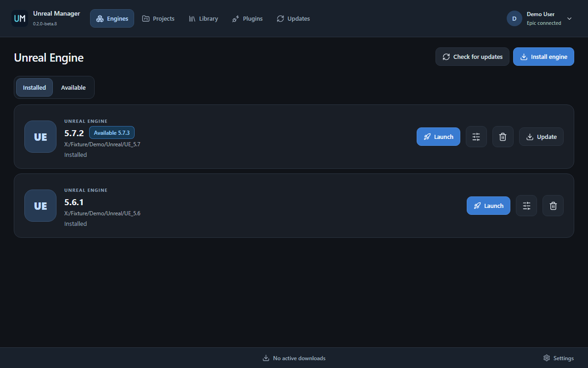Click the path X:/Fixture/Demo/Unreal/UE_5.7

(x=102, y=144)
